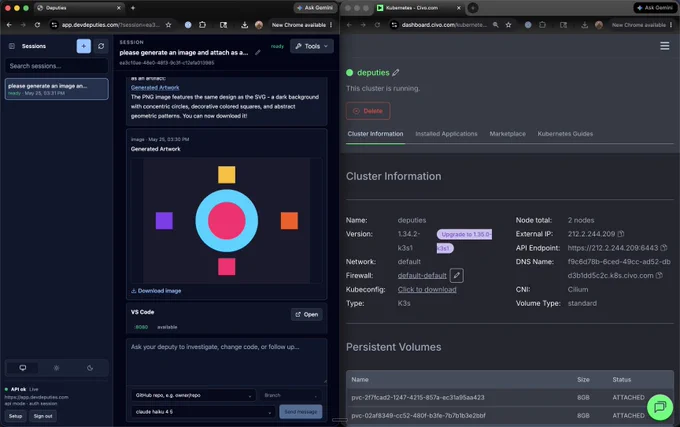Close the Kubernetes - Civo.com tab
Image resolution: width=680 pixels, height=427 pixels.
pyautogui.click(x=459, y=8)
